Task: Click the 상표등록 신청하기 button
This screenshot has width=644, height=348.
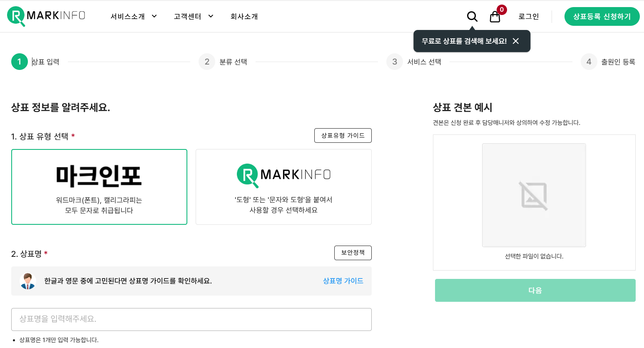Action: click(x=602, y=17)
